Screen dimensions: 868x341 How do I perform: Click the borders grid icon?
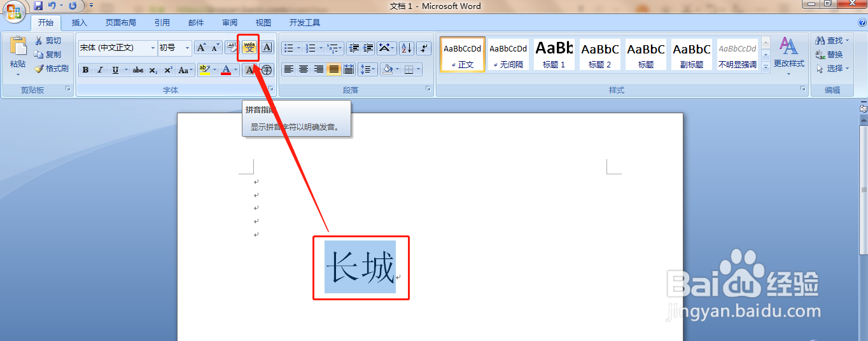click(x=409, y=69)
